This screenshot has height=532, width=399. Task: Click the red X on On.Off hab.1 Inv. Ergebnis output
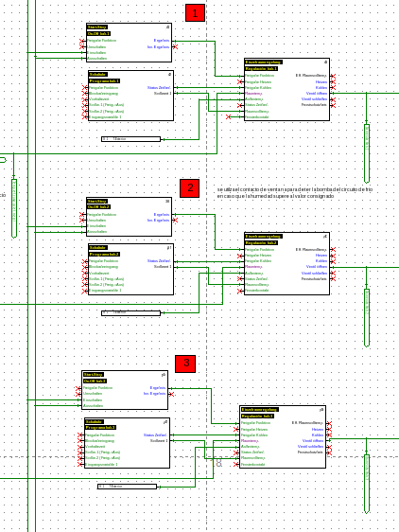coord(175,46)
